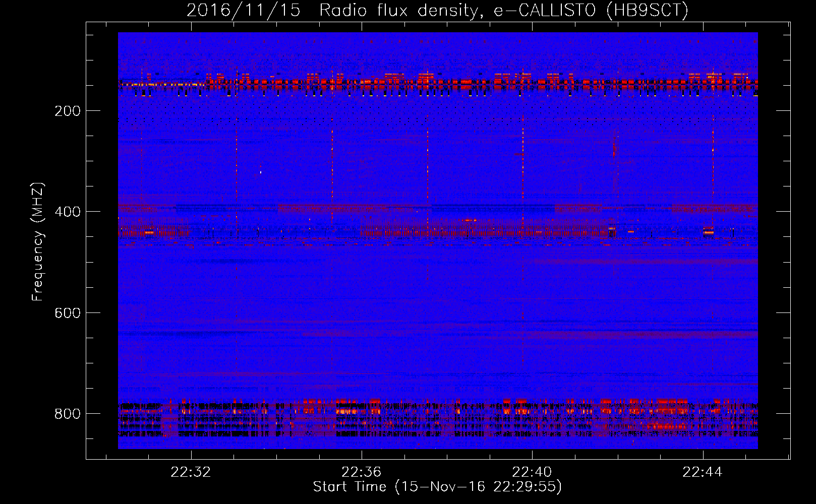Click the 22:36 time axis label

pyautogui.click(x=361, y=472)
